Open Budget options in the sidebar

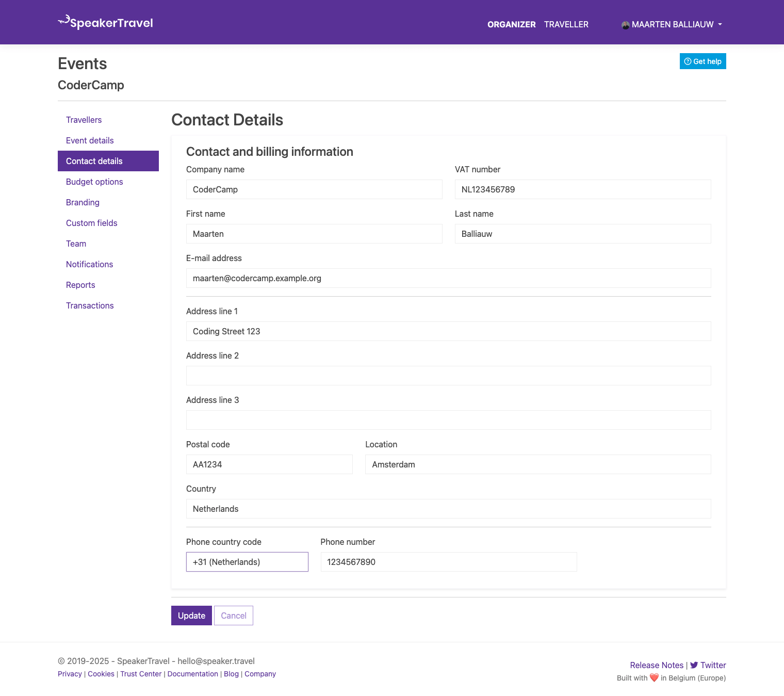coord(108,182)
